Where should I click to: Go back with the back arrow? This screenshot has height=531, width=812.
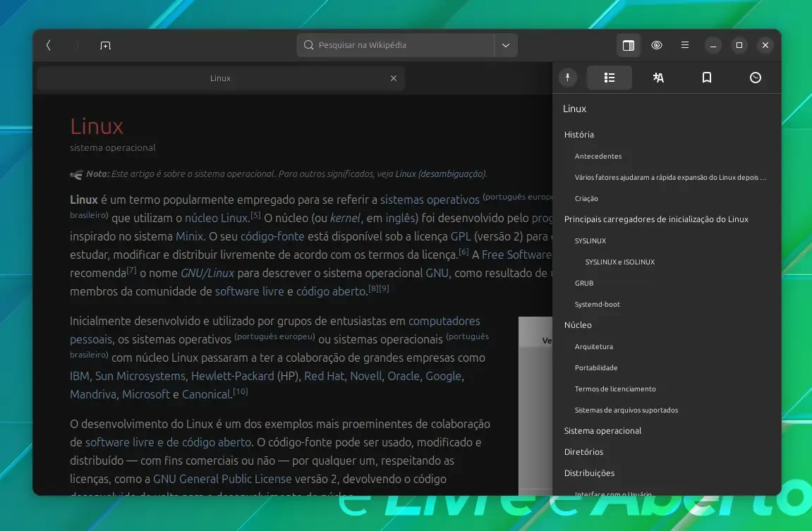pos(48,46)
